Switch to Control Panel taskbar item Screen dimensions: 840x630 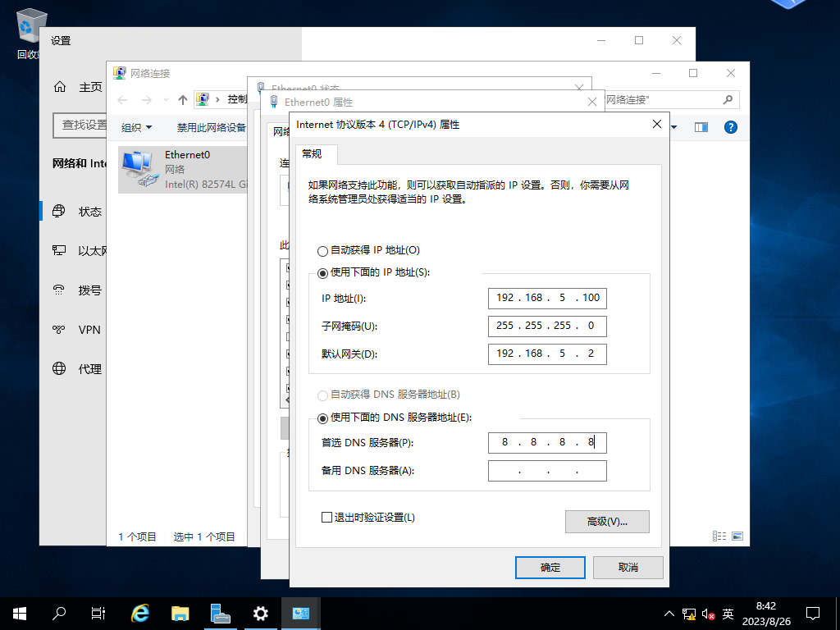[300, 613]
